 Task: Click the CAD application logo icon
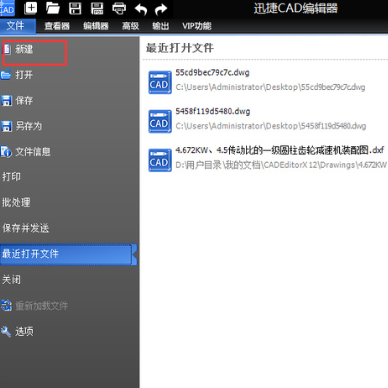[x=7, y=8]
